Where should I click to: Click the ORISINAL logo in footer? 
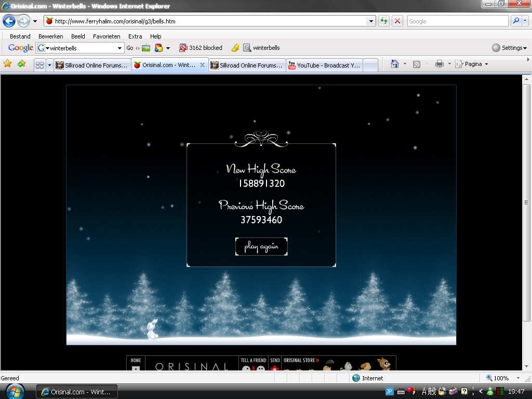coord(192,366)
